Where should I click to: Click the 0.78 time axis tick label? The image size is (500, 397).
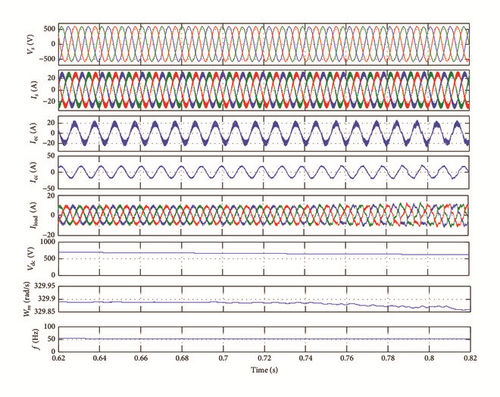point(388,359)
